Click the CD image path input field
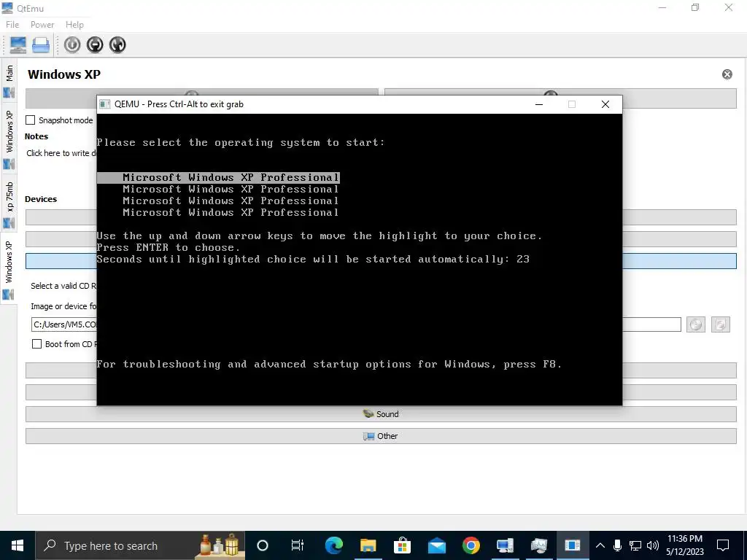This screenshot has width=747, height=560. [x=356, y=324]
